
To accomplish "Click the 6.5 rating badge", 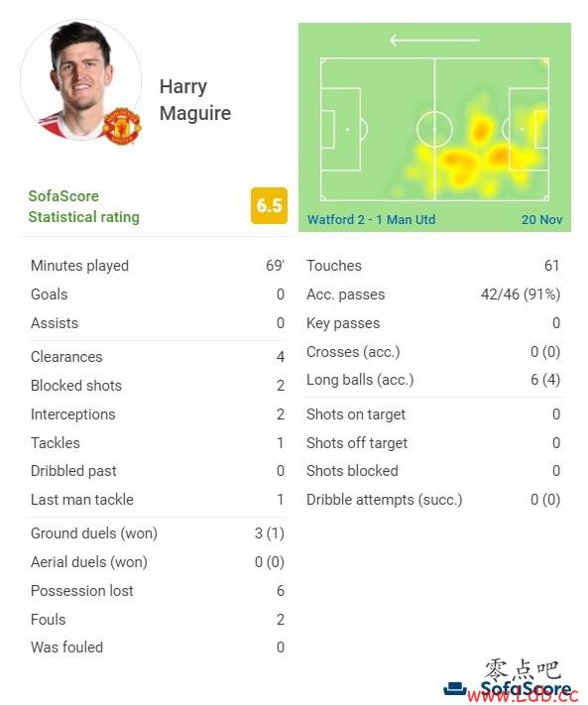I will click(x=269, y=205).
